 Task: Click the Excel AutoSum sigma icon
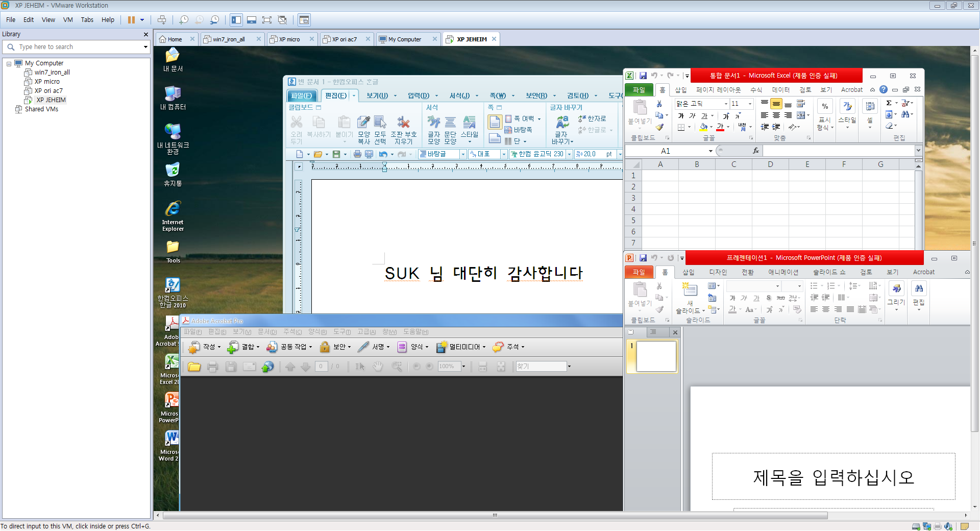point(889,103)
